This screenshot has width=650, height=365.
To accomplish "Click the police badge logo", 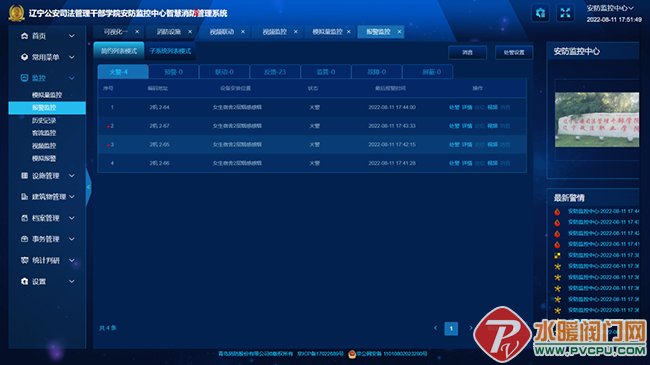I will 17,13.
